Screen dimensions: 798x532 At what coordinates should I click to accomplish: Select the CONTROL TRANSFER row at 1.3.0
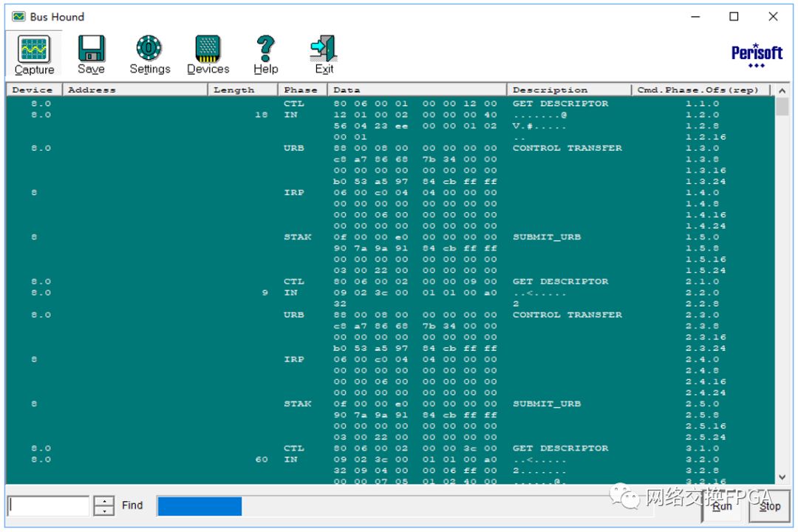(390, 148)
